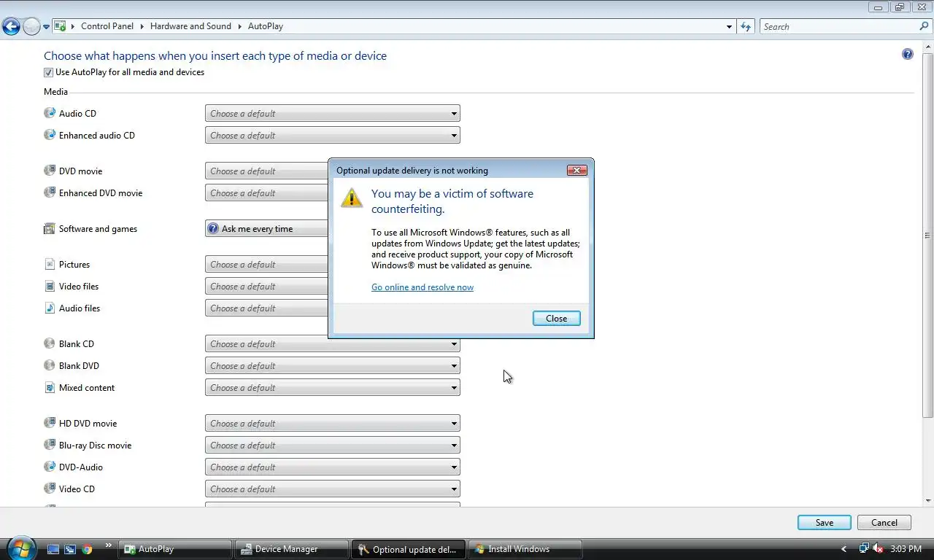This screenshot has width=934, height=560.
Task: Click the Blu-ray Disc movie icon
Action: 50,445
